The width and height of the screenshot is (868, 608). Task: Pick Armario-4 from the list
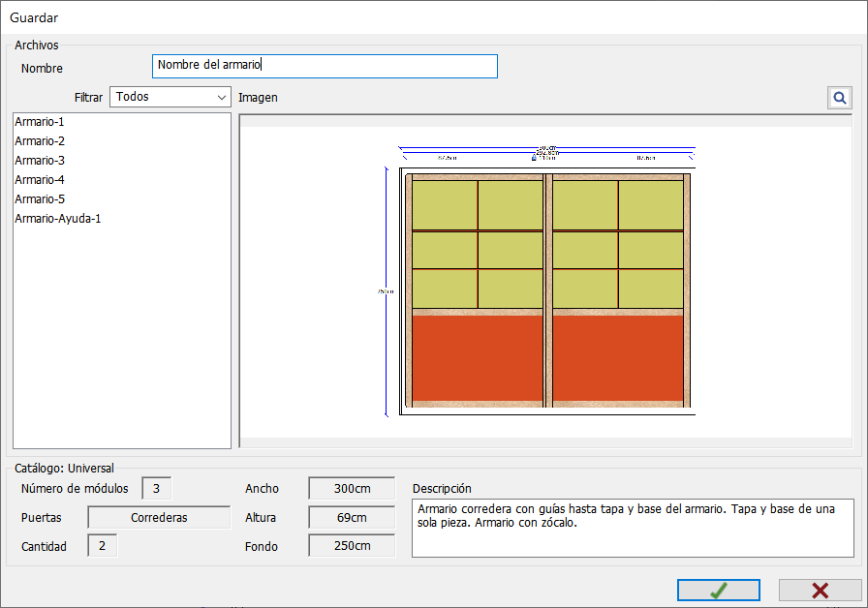(40, 180)
